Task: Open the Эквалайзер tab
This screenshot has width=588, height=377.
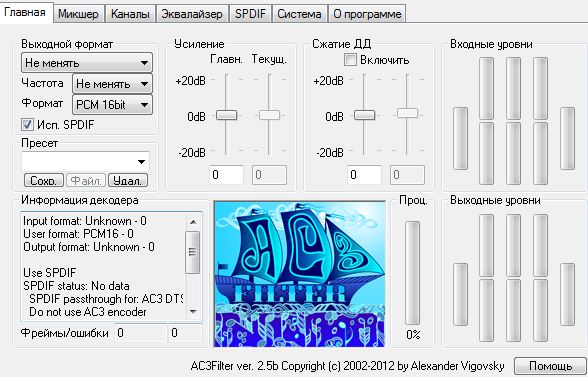Action: pos(192,14)
